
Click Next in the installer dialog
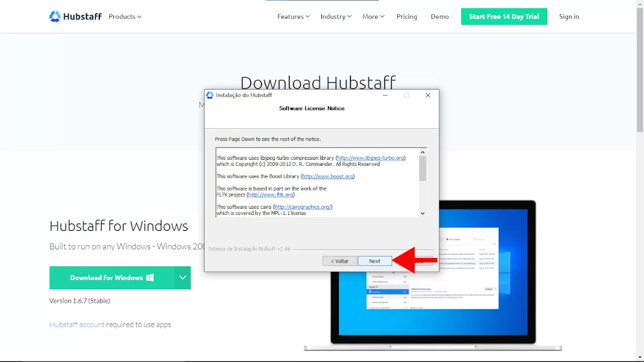point(375,261)
